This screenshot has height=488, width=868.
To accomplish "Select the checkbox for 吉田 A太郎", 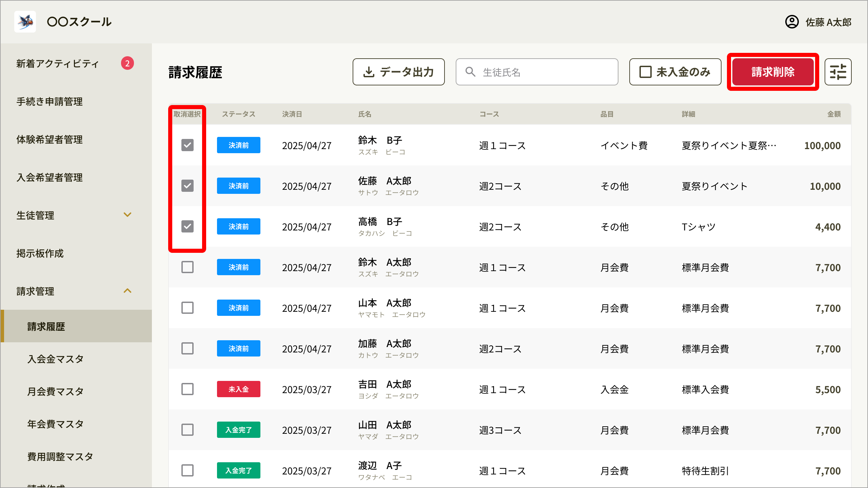I will click(x=188, y=389).
